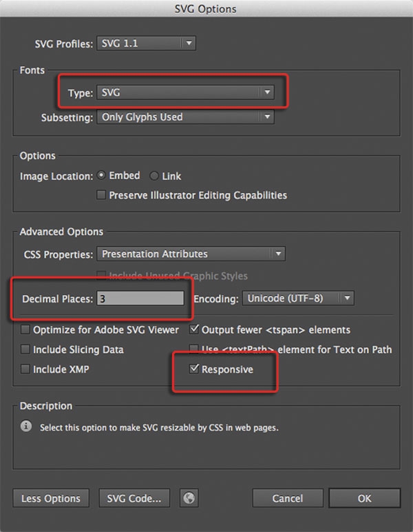The width and height of the screenshot is (413, 532).
Task: Click the info icon in Description
Action: pyautogui.click(x=26, y=427)
